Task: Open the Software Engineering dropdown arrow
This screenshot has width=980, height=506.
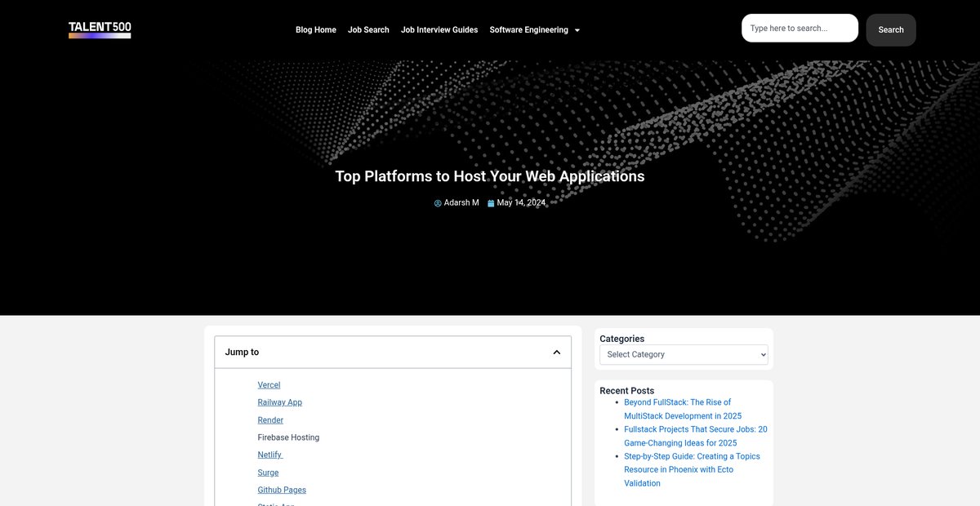Action: 577,30
